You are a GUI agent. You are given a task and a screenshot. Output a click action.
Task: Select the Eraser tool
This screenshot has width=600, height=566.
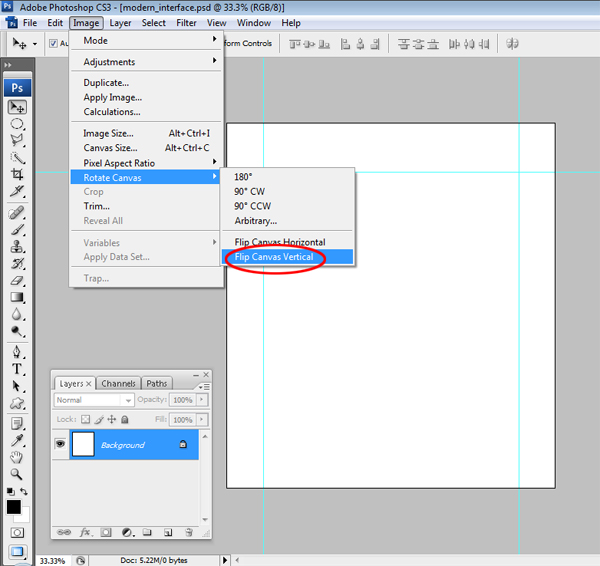17,281
